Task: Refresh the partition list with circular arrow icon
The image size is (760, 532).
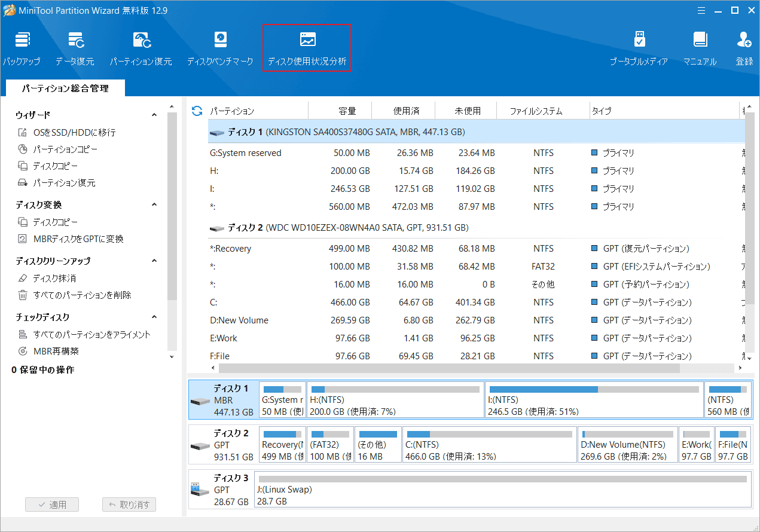Action: coord(196,110)
